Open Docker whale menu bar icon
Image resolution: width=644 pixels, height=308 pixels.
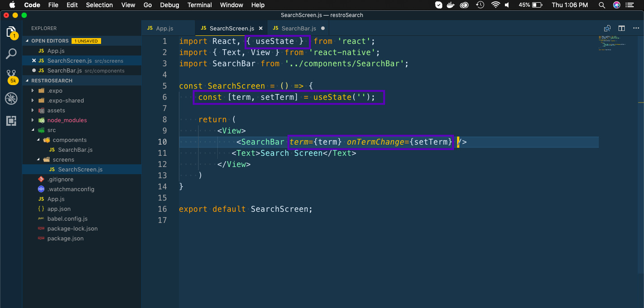(451, 5)
